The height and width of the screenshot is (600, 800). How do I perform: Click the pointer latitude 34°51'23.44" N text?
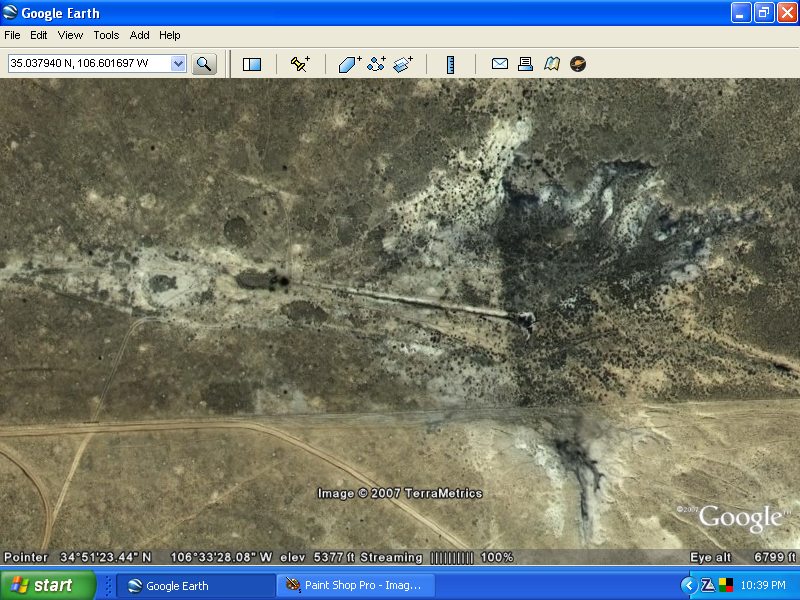pos(106,557)
